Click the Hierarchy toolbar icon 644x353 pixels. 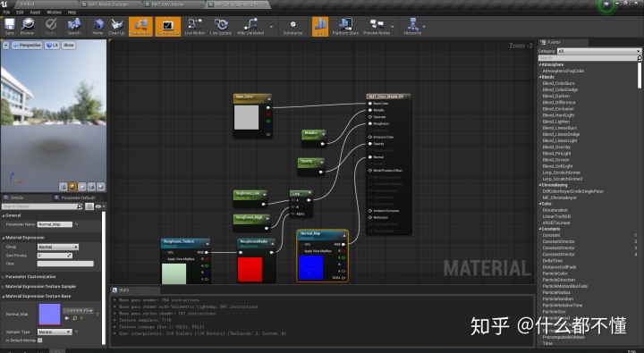tap(412, 26)
